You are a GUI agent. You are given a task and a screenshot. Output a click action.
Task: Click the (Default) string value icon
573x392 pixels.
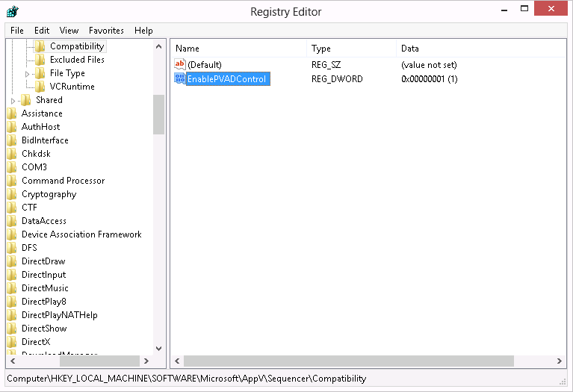coord(179,65)
